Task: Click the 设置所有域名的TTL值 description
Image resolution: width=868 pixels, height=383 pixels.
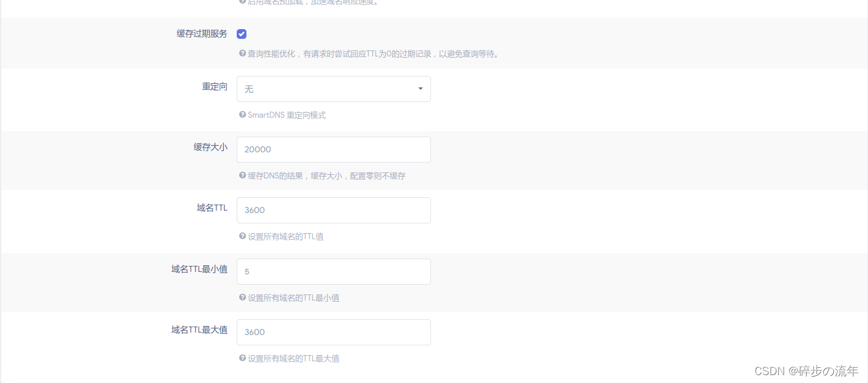Action: click(285, 237)
